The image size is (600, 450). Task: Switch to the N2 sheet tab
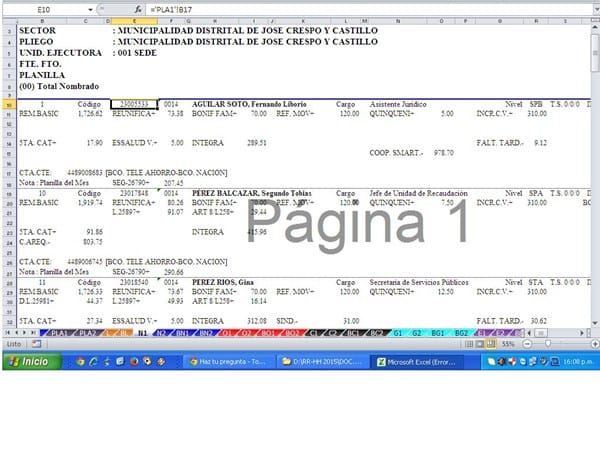[x=161, y=333]
